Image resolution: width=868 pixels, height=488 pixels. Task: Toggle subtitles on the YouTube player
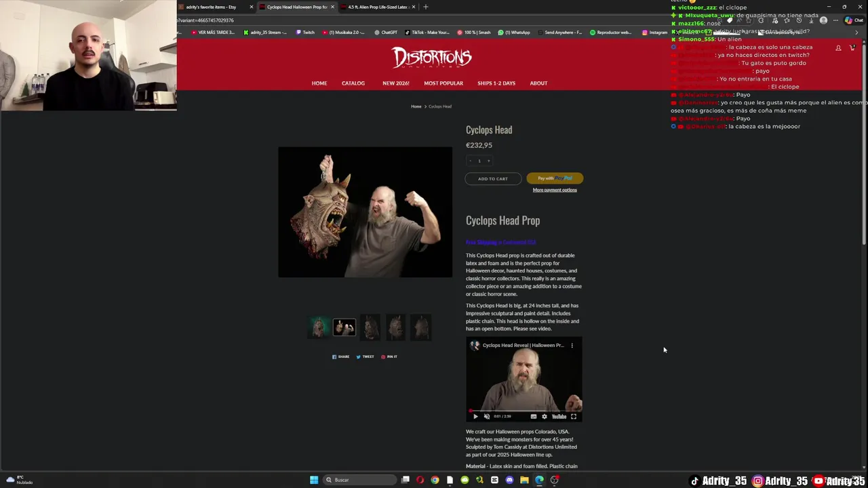tap(534, 416)
